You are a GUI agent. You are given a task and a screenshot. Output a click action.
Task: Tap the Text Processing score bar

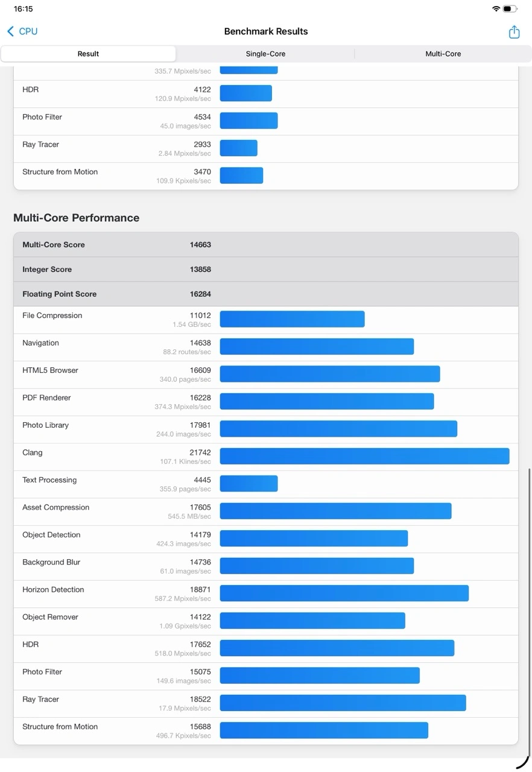coord(249,484)
